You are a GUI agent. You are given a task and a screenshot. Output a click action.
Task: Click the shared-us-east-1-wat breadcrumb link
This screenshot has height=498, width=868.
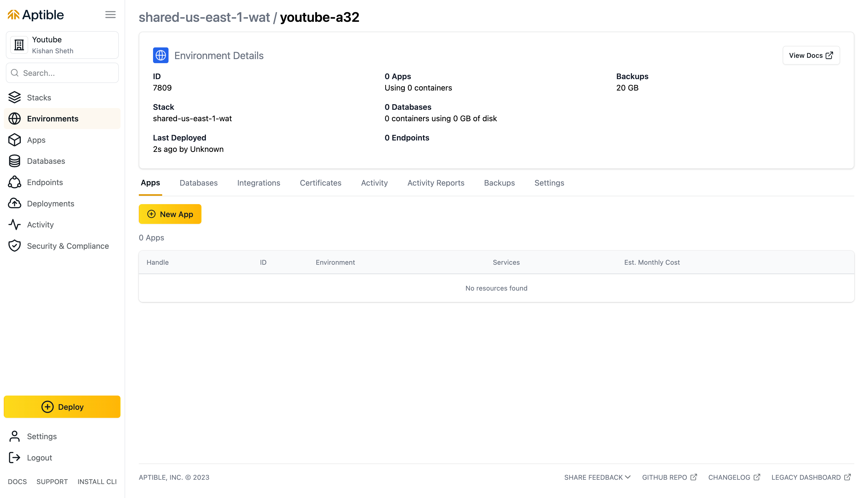coord(204,17)
